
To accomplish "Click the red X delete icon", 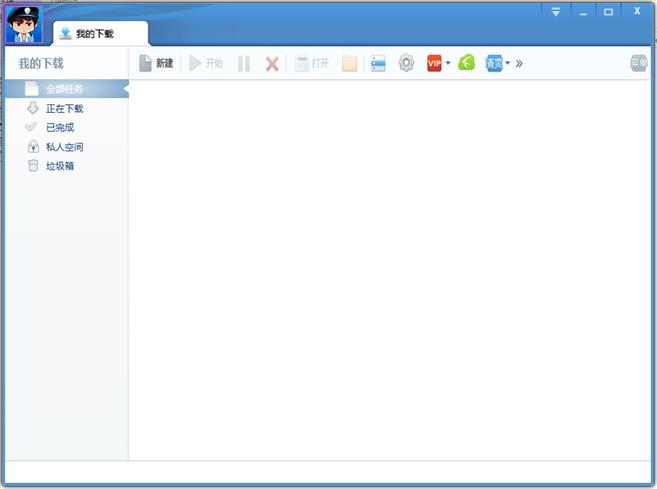I will click(x=272, y=64).
